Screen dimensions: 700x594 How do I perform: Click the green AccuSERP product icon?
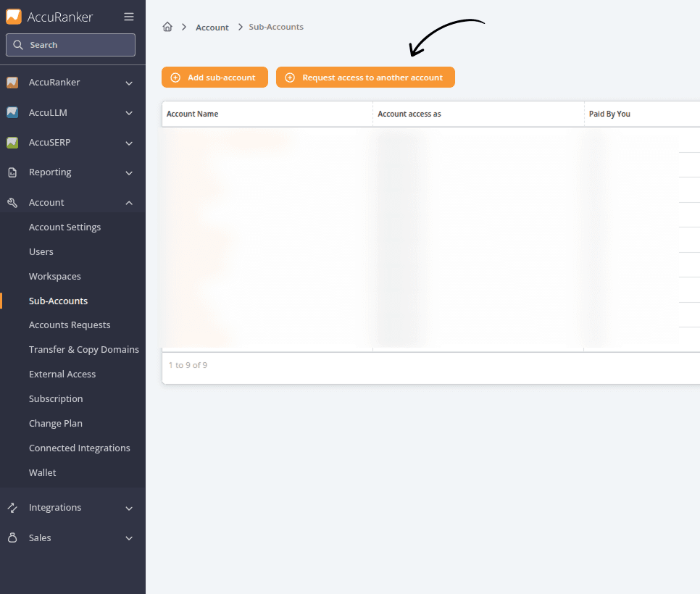pyautogui.click(x=12, y=143)
